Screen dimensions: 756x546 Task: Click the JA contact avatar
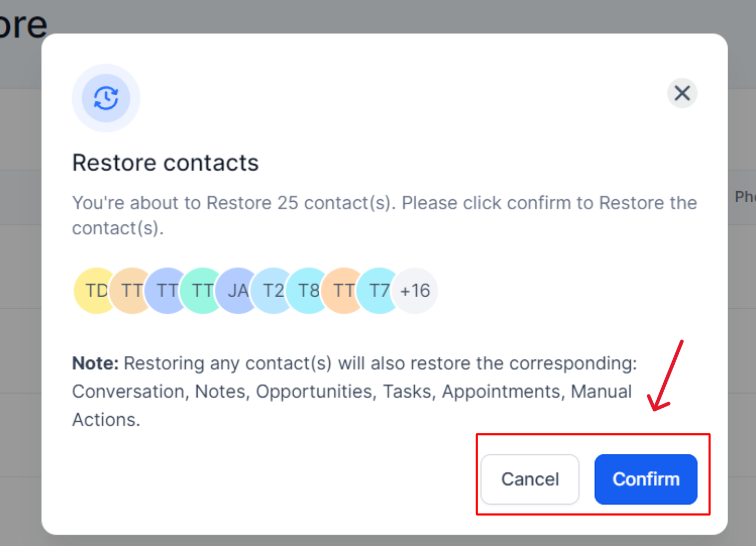point(236,291)
